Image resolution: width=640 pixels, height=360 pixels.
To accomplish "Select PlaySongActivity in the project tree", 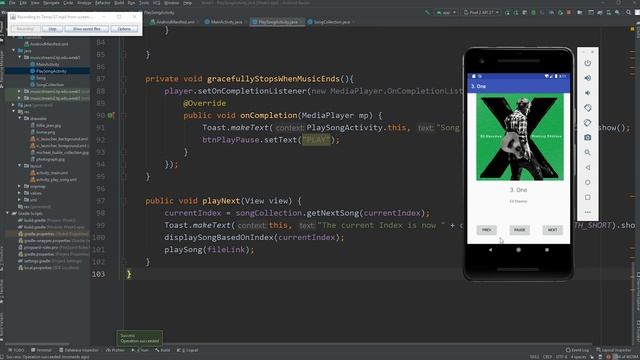I will click(x=51, y=71).
